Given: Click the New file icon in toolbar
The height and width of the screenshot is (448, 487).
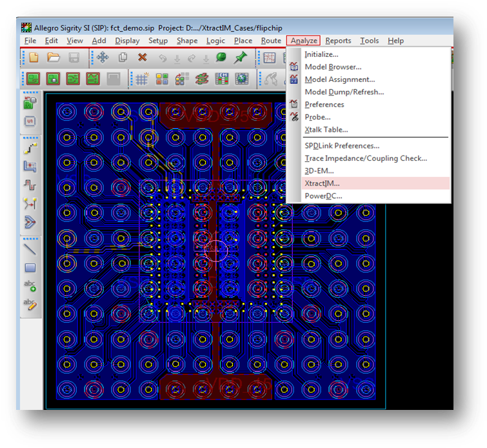Looking at the screenshot, I should [x=34, y=57].
